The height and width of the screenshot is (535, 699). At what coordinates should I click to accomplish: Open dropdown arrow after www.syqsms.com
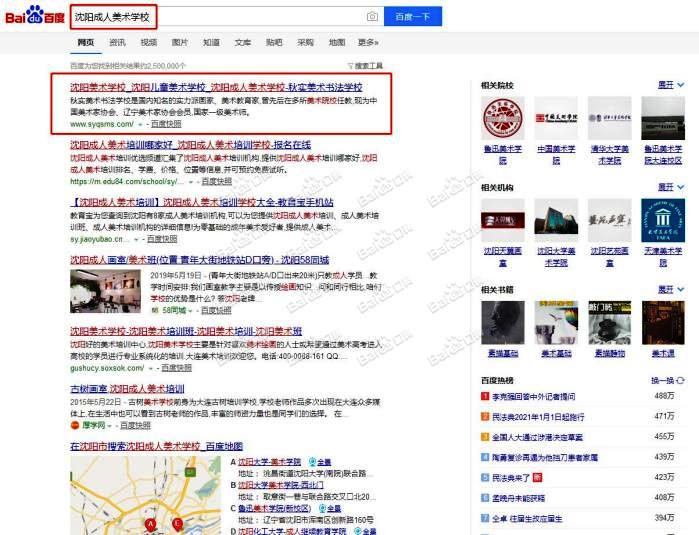[x=140, y=124]
